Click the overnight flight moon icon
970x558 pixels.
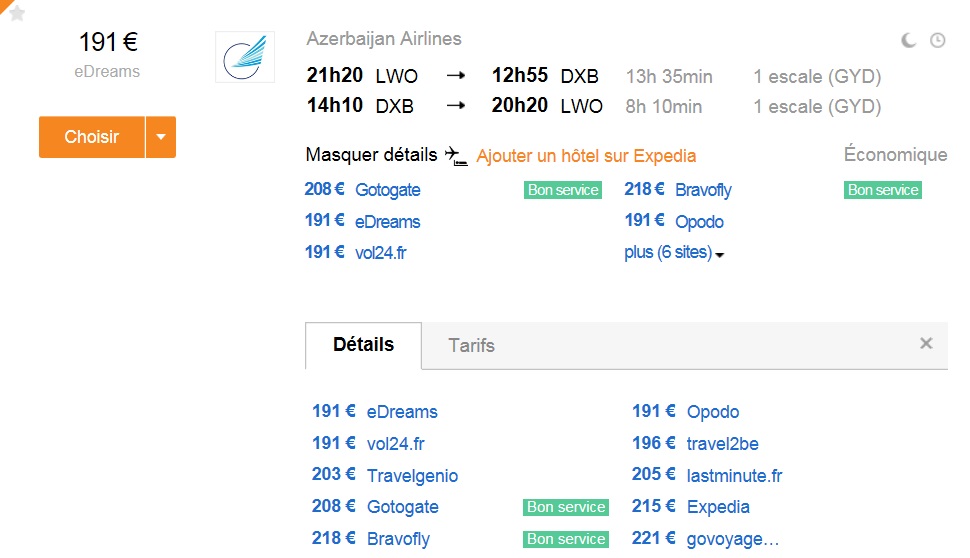908,41
